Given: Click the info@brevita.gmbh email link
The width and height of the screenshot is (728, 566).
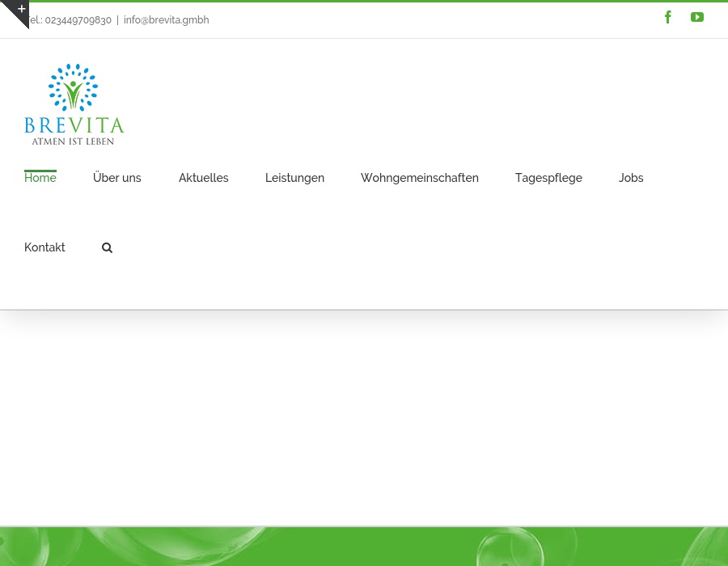Looking at the screenshot, I should click(x=166, y=20).
